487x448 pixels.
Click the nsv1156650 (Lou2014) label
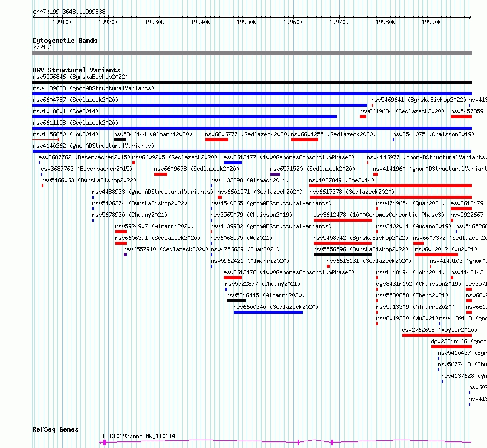tap(66, 134)
